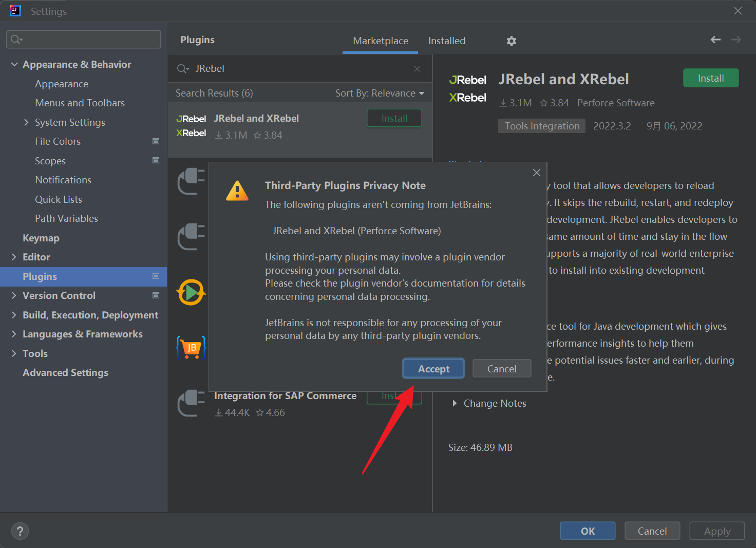Click the warning triangle icon in dialog

pos(237,191)
